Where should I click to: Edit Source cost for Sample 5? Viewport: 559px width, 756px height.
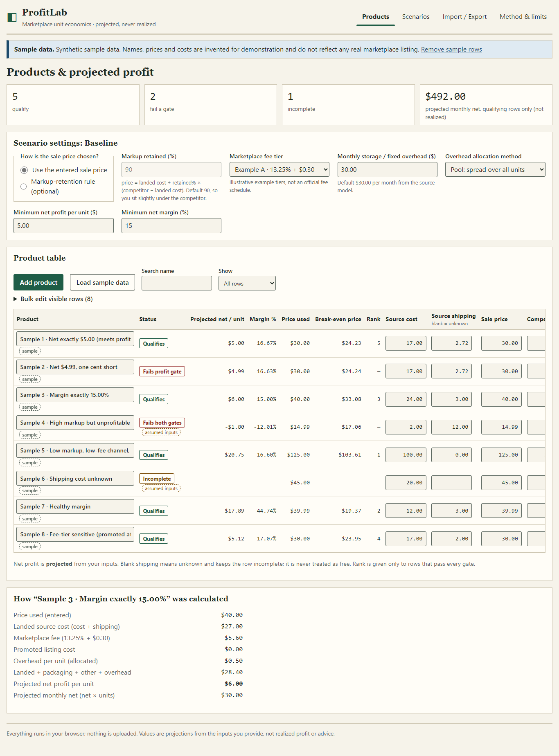click(x=406, y=455)
